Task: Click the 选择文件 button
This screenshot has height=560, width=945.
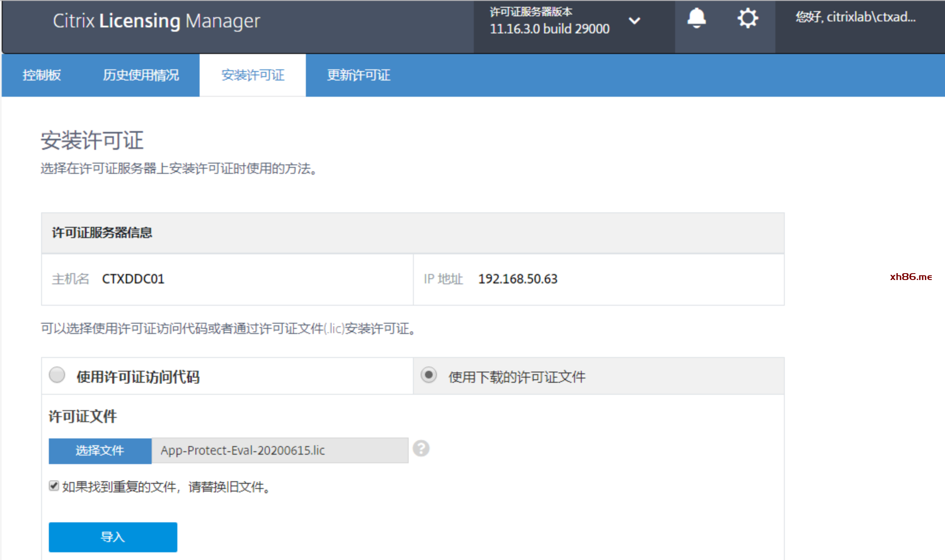Action: point(100,450)
